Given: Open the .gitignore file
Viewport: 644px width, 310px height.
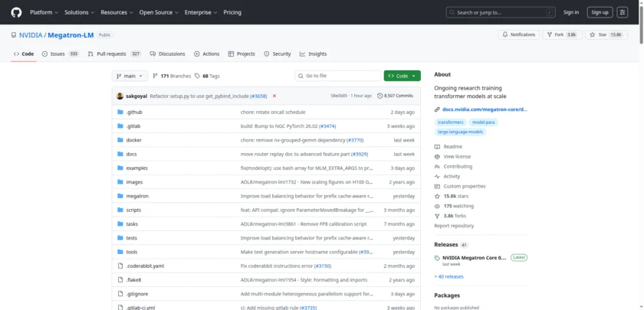Looking at the screenshot, I should (137, 294).
